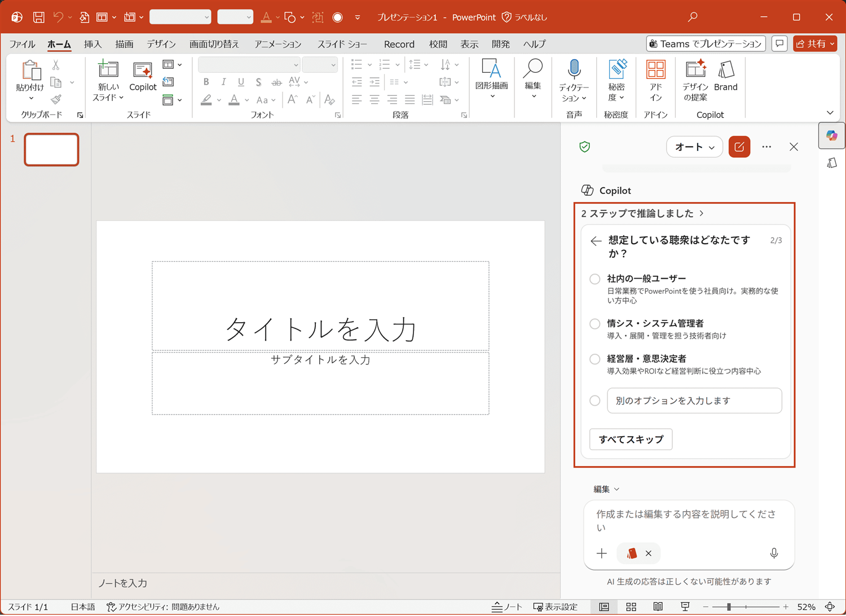Toggle Italic formatting

click(x=223, y=82)
